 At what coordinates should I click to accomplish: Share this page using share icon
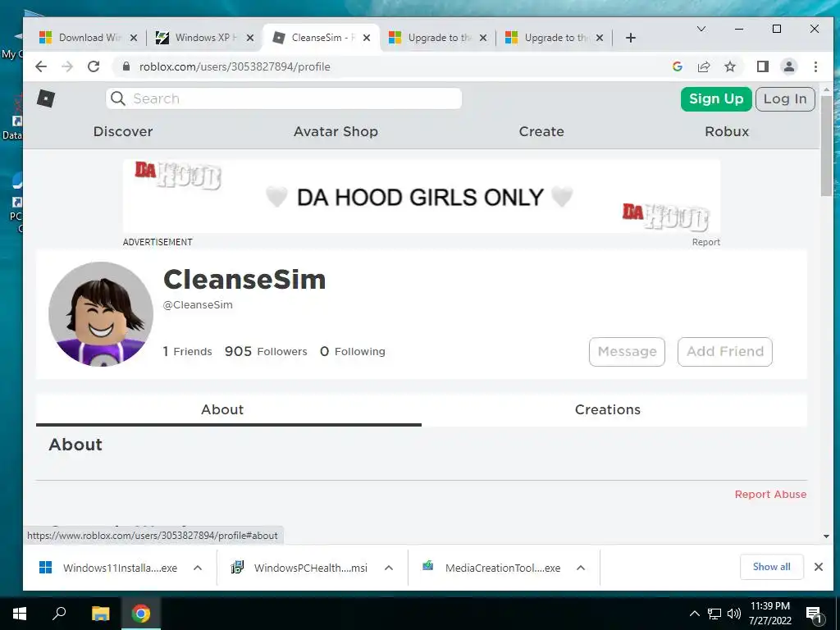click(703, 66)
